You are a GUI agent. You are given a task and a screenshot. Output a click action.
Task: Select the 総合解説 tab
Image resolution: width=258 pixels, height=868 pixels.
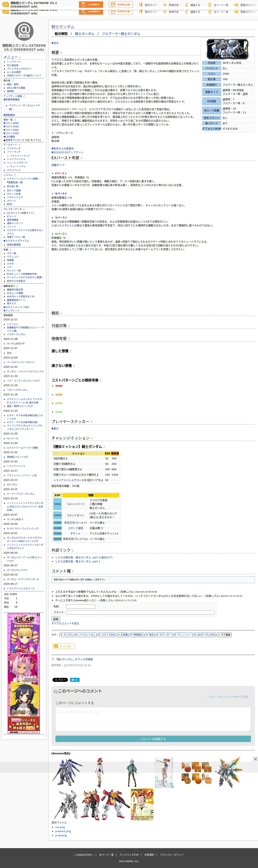(x=61, y=34)
